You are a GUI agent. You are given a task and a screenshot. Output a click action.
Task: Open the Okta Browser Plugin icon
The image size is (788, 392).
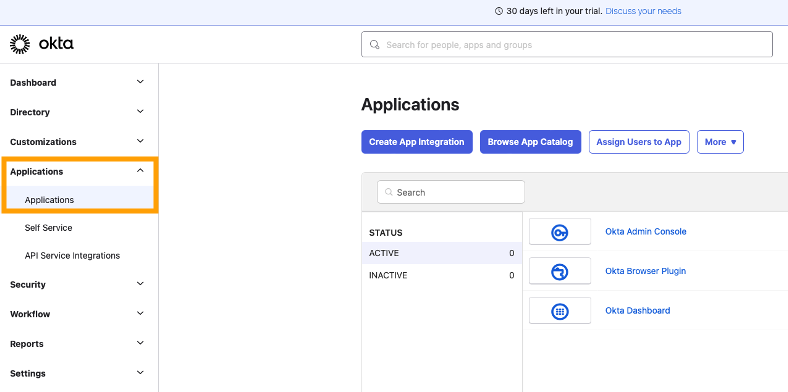(560, 271)
